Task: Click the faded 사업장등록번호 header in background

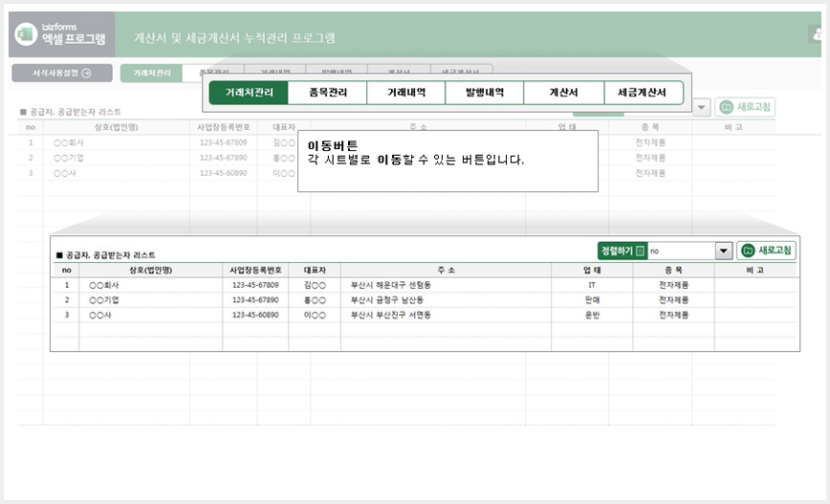Action: 224,127
